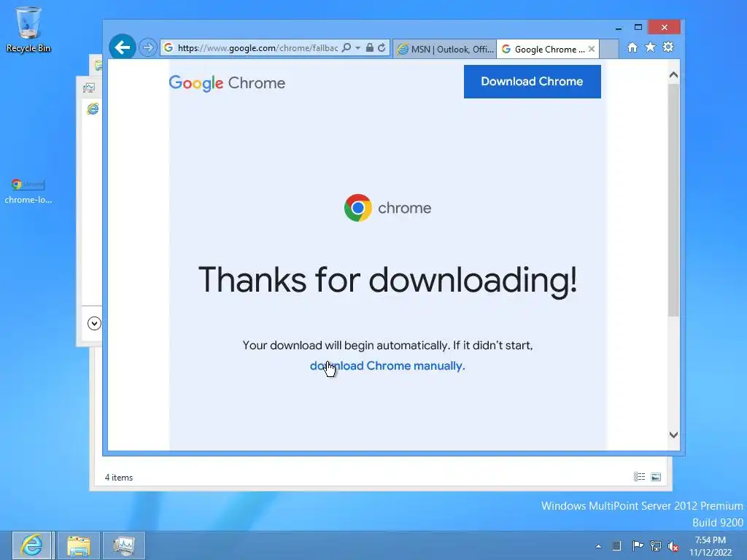Click the blue Download Chrome button
This screenshot has height=560, width=747.
[x=532, y=82]
